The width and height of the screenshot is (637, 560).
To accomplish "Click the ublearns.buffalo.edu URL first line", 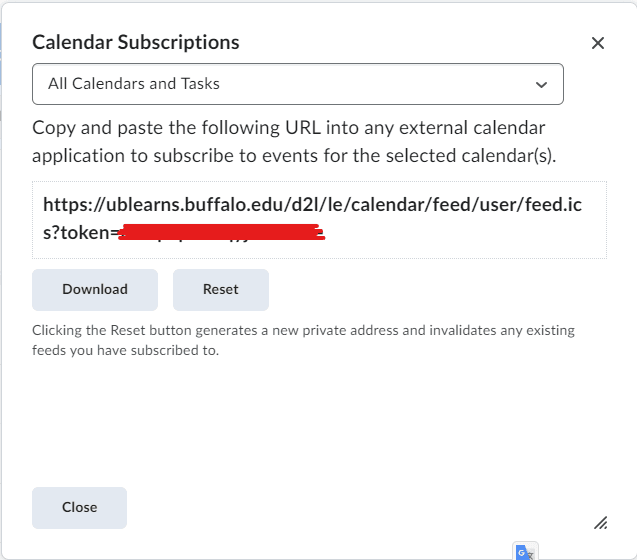I will pyautogui.click(x=312, y=205).
